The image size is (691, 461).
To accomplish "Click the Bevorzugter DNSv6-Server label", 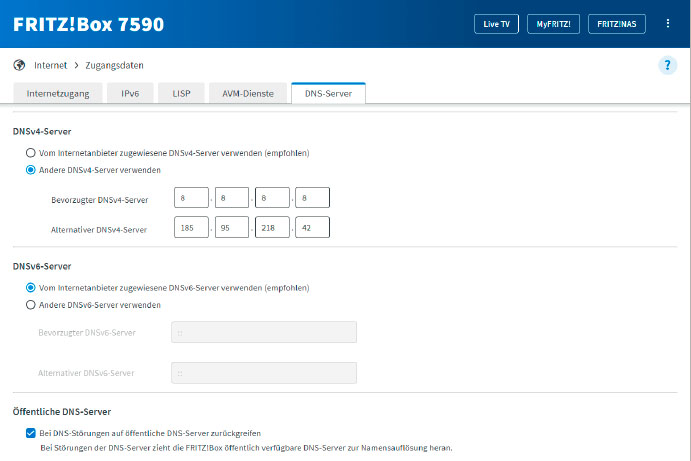I will click(x=87, y=333).
